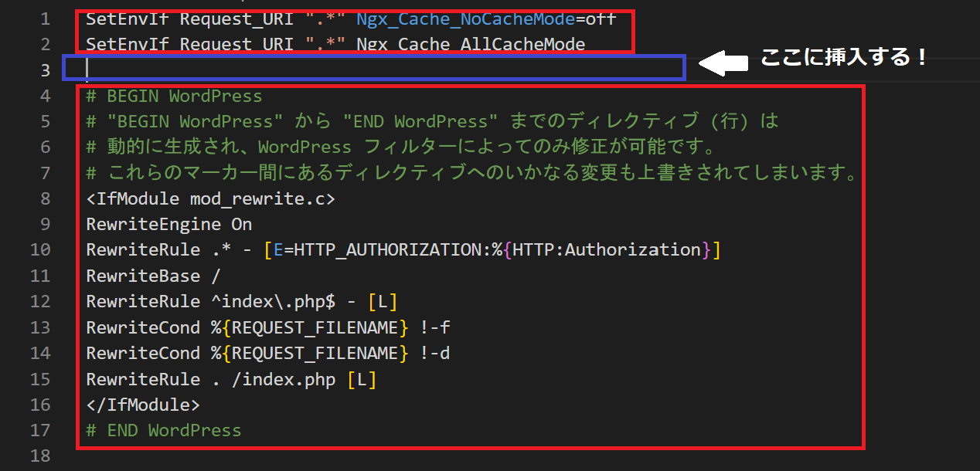
Task: Click line number 3 in the gutter
Action: pos(45,70)
